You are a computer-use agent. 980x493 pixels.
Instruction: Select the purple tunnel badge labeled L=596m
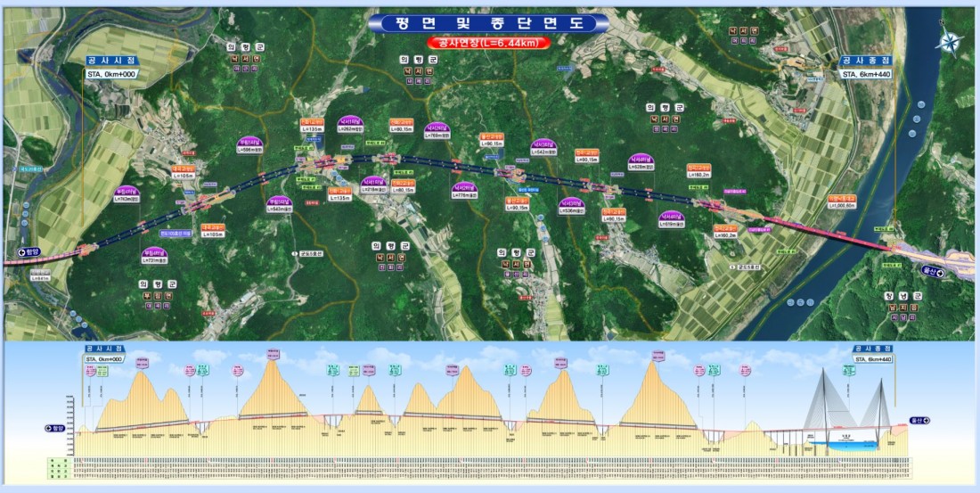pyautogui.click(x=251, y=145)
